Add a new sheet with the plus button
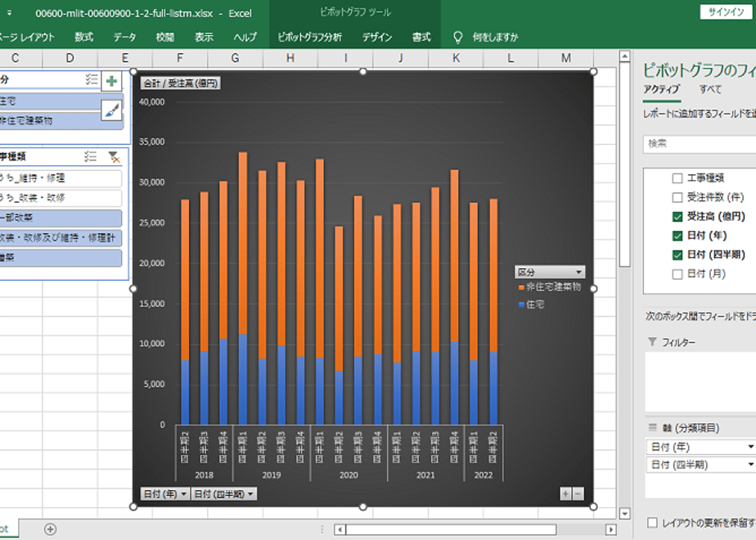This screenshot has width=756, height=540. tap(50, 529)
